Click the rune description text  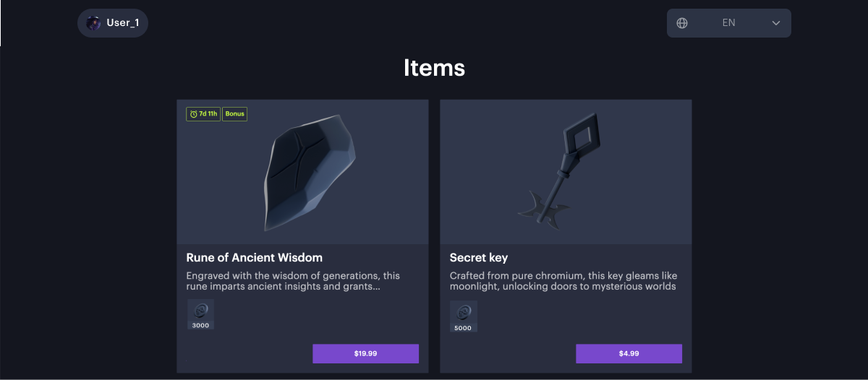pyautogui.click(x=293, y=281)
